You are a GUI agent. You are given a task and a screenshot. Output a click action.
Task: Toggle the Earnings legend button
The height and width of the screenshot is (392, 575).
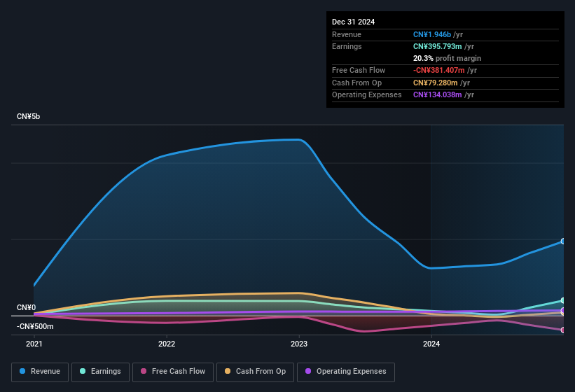coord(100,372)
